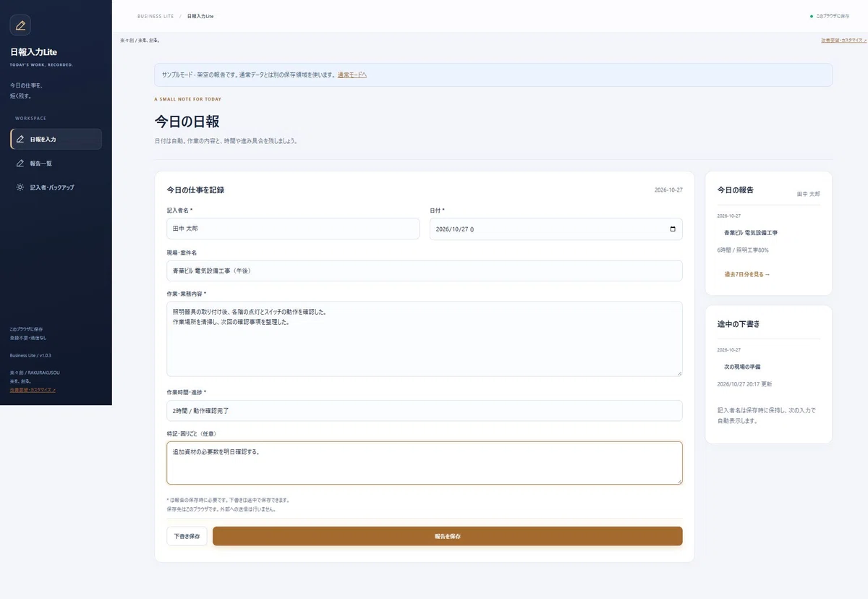Click BUSINESS LITE breadcrumb
This screenshot has width=868, height=599.
(156, 16)
